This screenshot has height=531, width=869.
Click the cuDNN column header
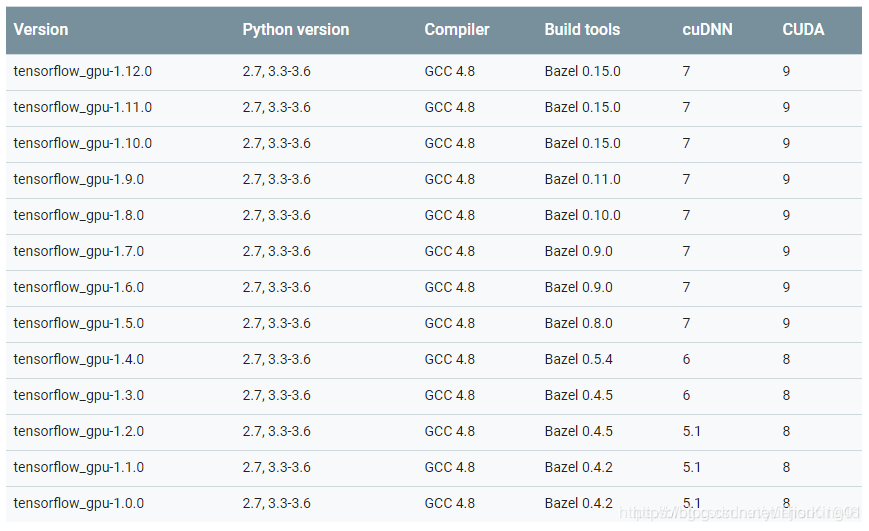coord(707,29)
